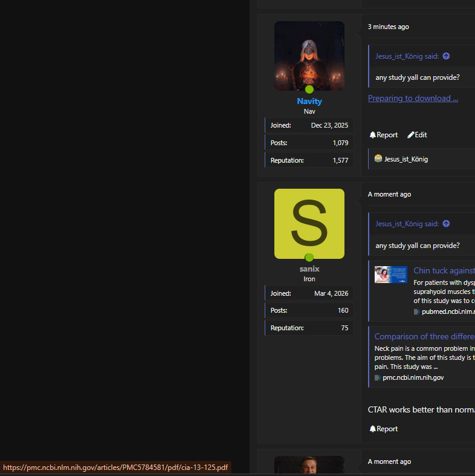Image resolution: width=475 pixels, height=476 pixels.
Task: Click the 'pmc.ncbi.nlm.nih.gov' source text
Action: point(413,377)
